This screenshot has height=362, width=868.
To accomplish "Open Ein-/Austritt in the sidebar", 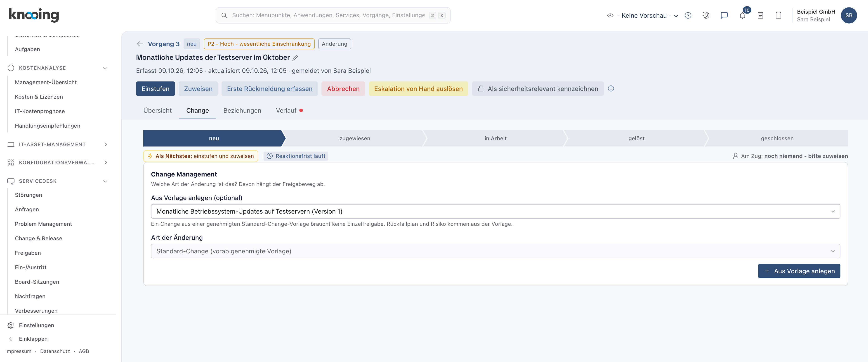I will pos(31,267).
